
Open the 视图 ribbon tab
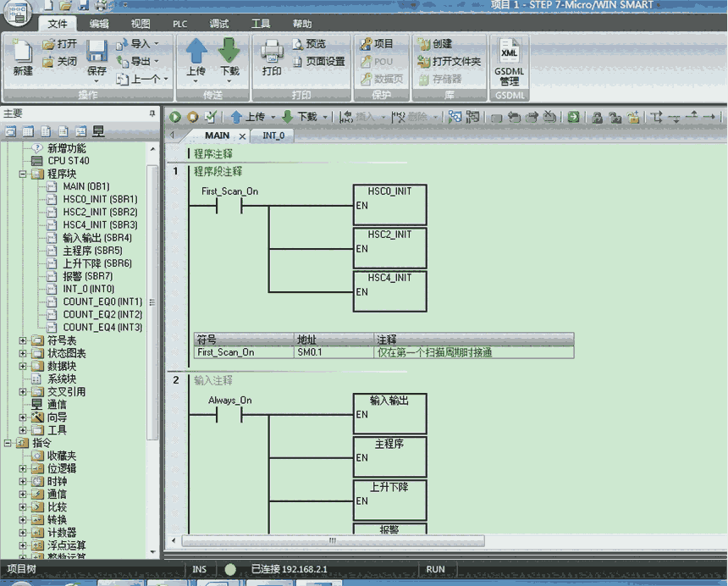[141, 24]
